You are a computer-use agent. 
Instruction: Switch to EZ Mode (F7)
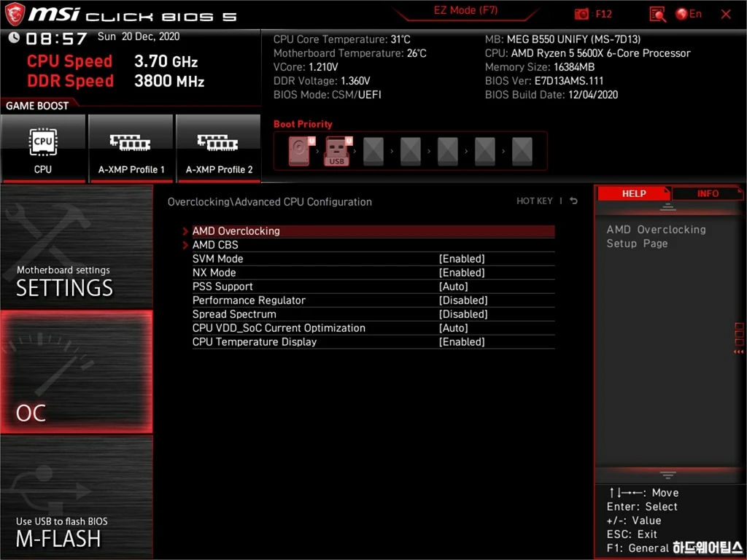[x=465, y=10]
